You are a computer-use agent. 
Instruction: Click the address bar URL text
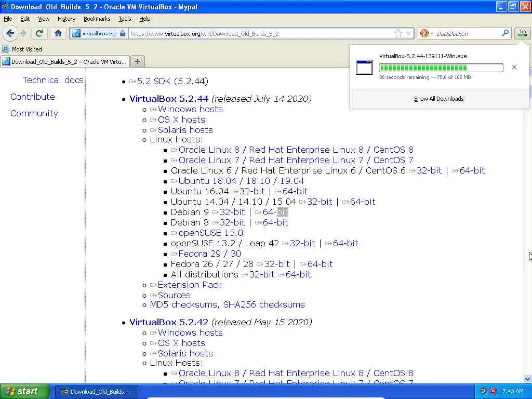coord(205,34)
